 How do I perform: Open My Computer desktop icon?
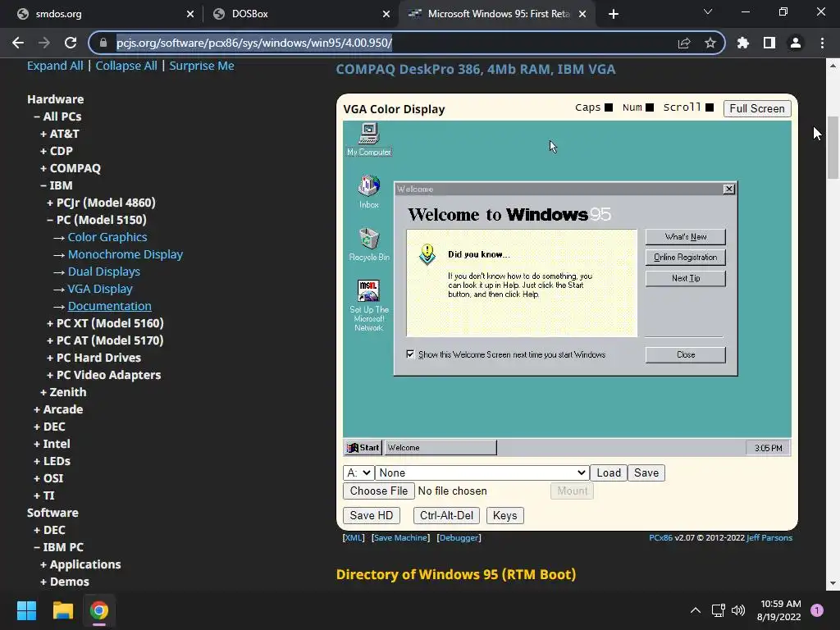tap(368, 139)
